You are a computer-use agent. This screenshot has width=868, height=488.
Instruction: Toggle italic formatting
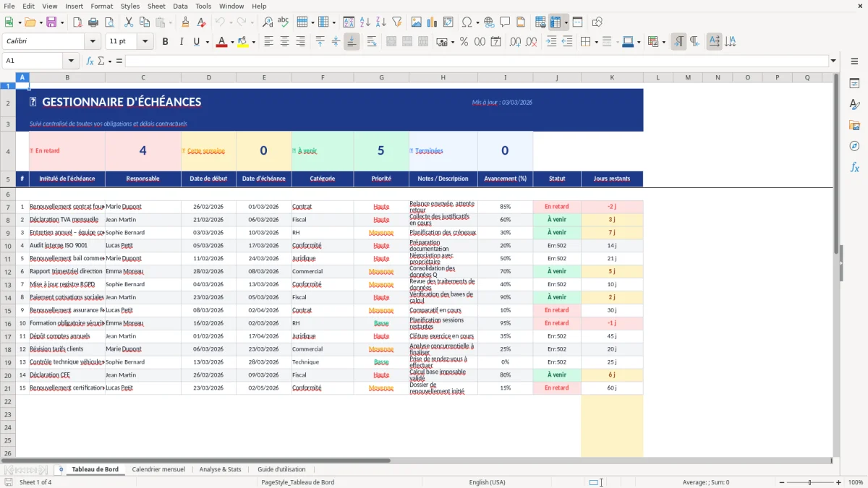[180, 41]
